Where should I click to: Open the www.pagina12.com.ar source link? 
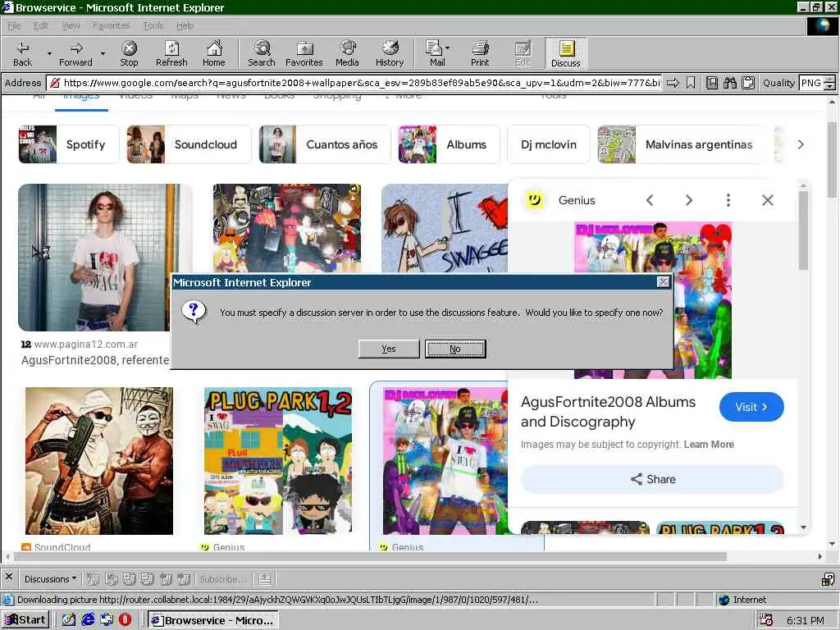click(85, 345)
